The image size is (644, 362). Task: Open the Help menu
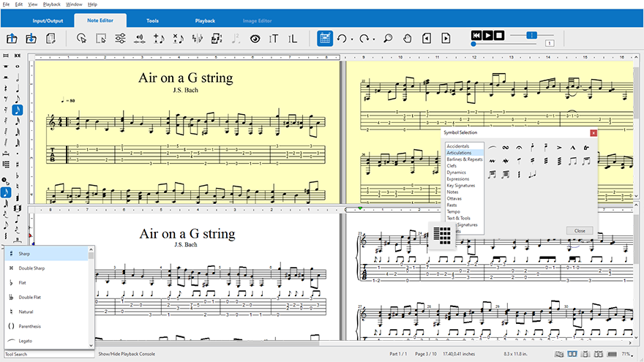point(92,4)
